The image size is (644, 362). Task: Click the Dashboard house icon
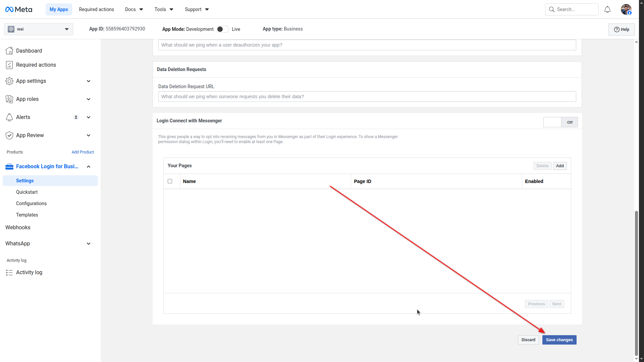pyautogui.click(x=9, y=51)
